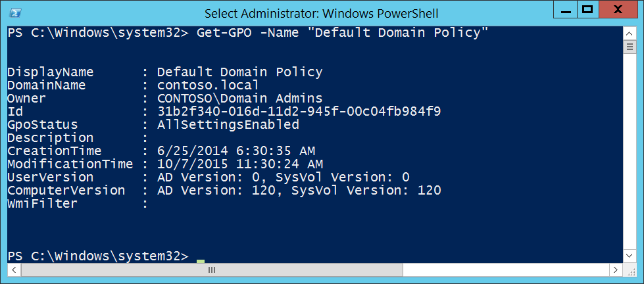Screen dimensions: 644x284
Task: Click the GPO Id GUID value
Action: click(x=299, y=112)
